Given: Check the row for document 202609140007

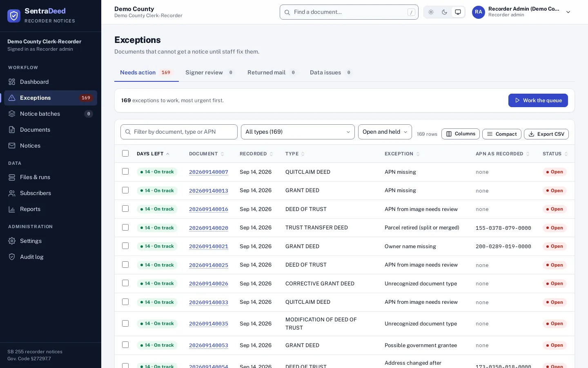Looking at the screenshot, I should click(x=125, y=171).
